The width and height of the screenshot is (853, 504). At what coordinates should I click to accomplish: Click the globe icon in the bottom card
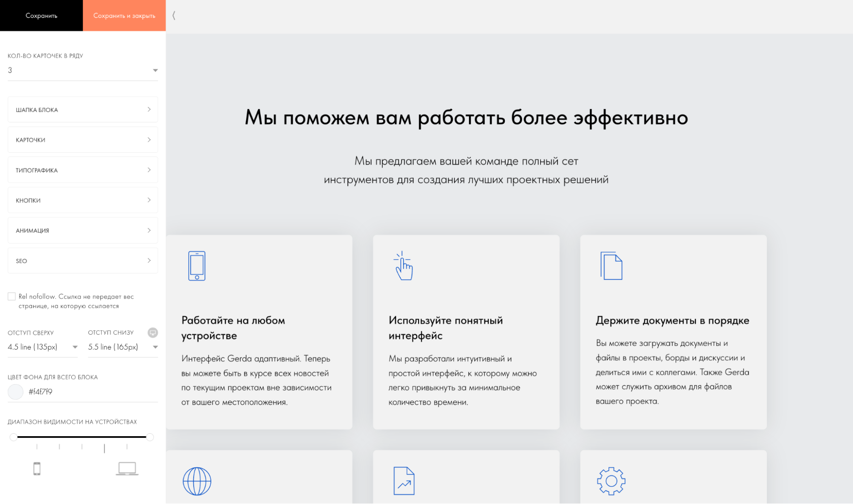197,481
